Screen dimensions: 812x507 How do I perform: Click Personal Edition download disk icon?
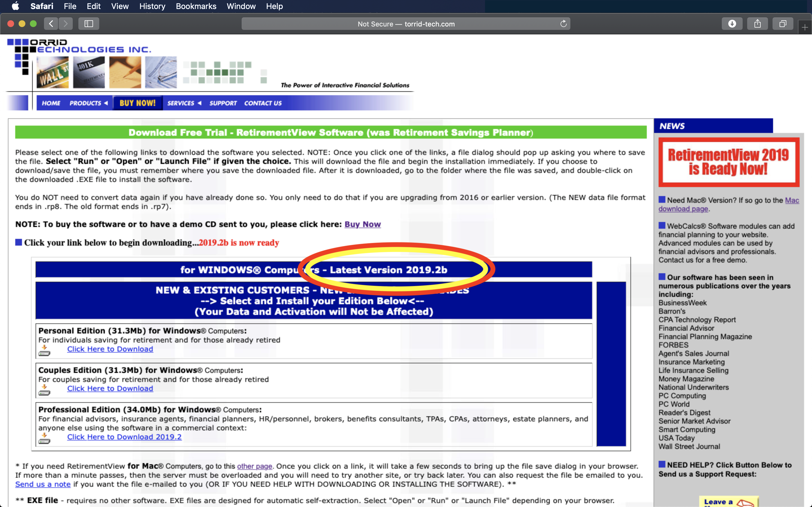(x=44, y=351)
